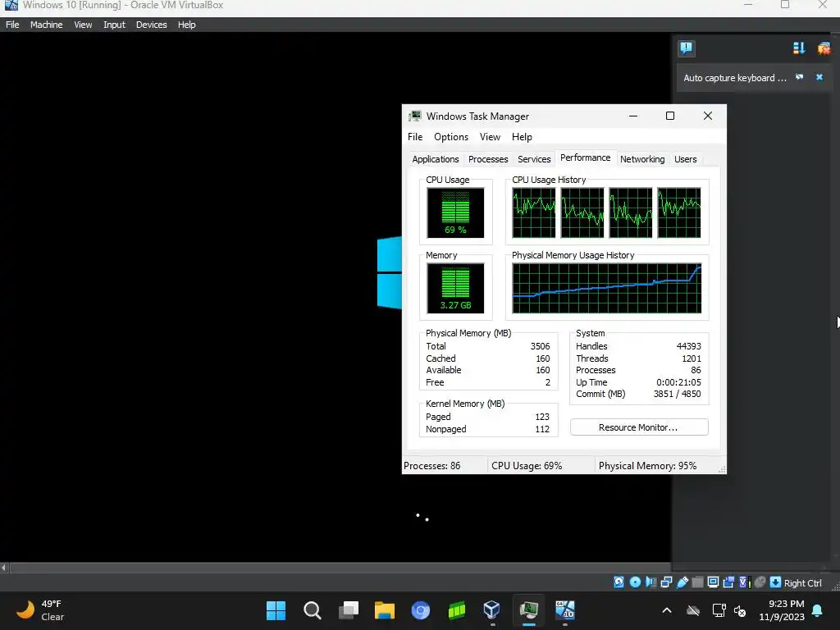Click the keyboard capture host key indicator
Image resolution: width=840 pixels, height=630 pixels.
coord(775,582)
